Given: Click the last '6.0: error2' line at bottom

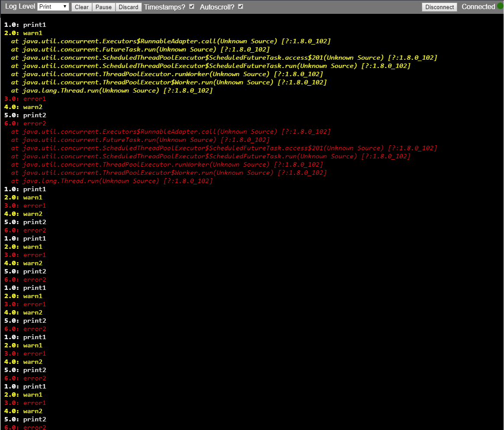Looking at the screenshot, I should (25, 427).
